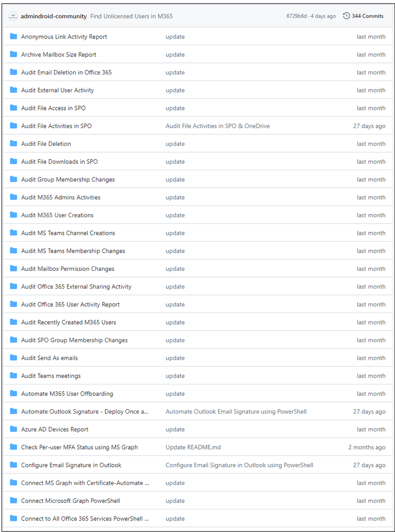Open Automate Outlook Signature - Deploy Once folder
This screenshot has width=395, height=532.
85,411
